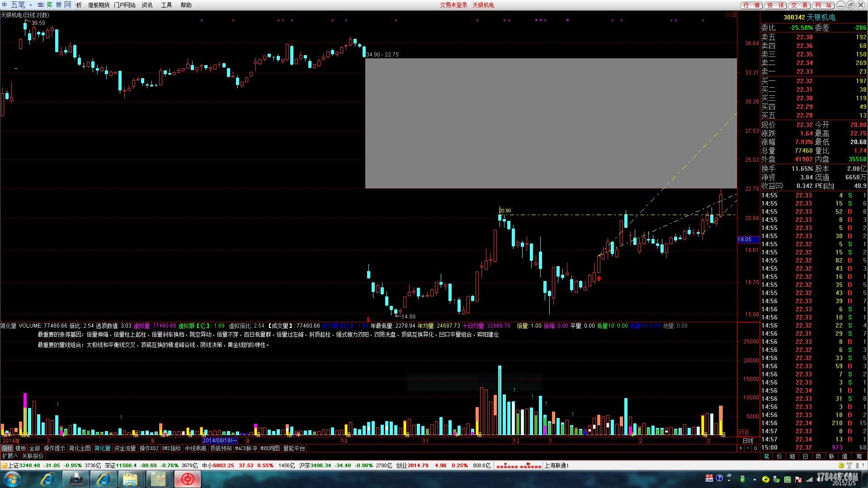Switch to the 资金流量 indicator tab
The image size is (868, 488).
[x=125, y=448]
